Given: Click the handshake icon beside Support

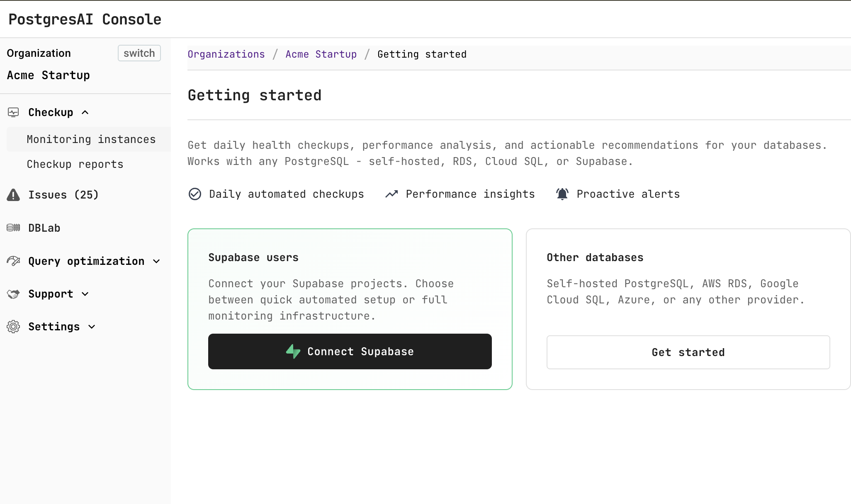Looking at the screenshot, I should pos(13,293).
